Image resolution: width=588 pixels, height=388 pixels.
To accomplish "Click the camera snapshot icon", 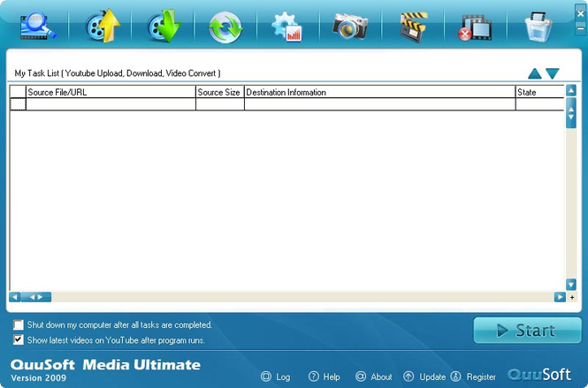I will point(350,27).
